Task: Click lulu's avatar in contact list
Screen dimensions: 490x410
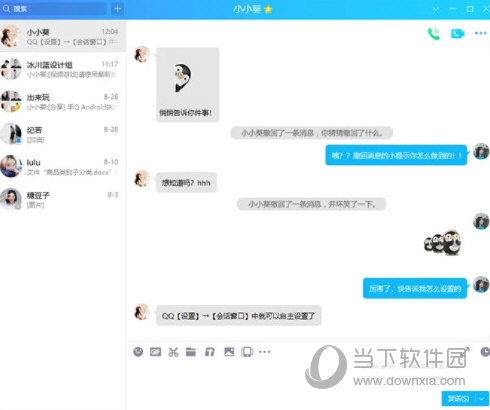Action: (11, 166)
